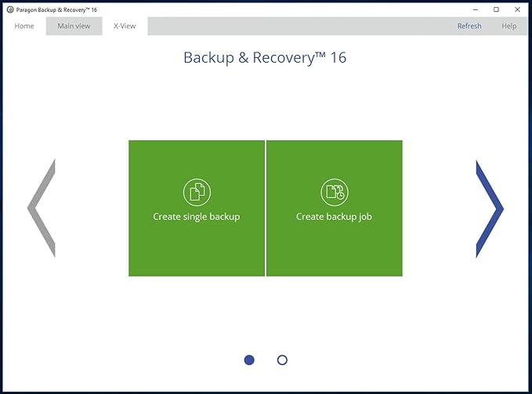Select the second hollow page indicator dot
The height and width of the screenshot is (394, 532).
(282, 360)
